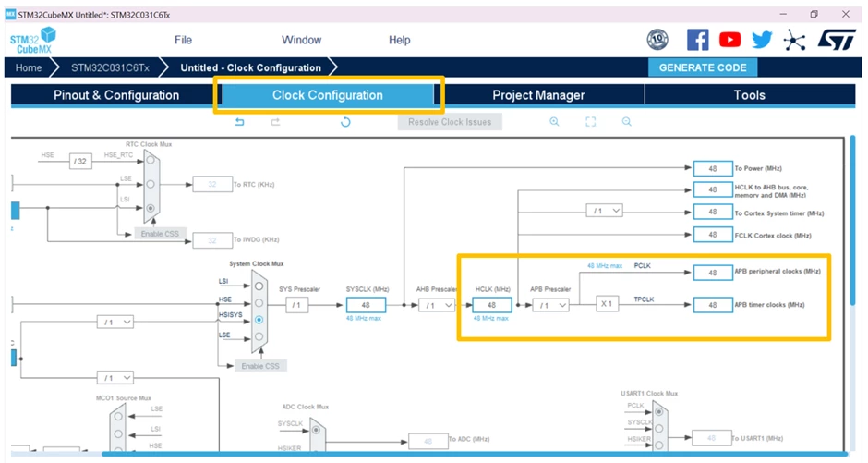The width and height of the screenshot is (868, 463).
Task: Click Enable CSS under System Clock Mux
Action: [x=260, y=366]
